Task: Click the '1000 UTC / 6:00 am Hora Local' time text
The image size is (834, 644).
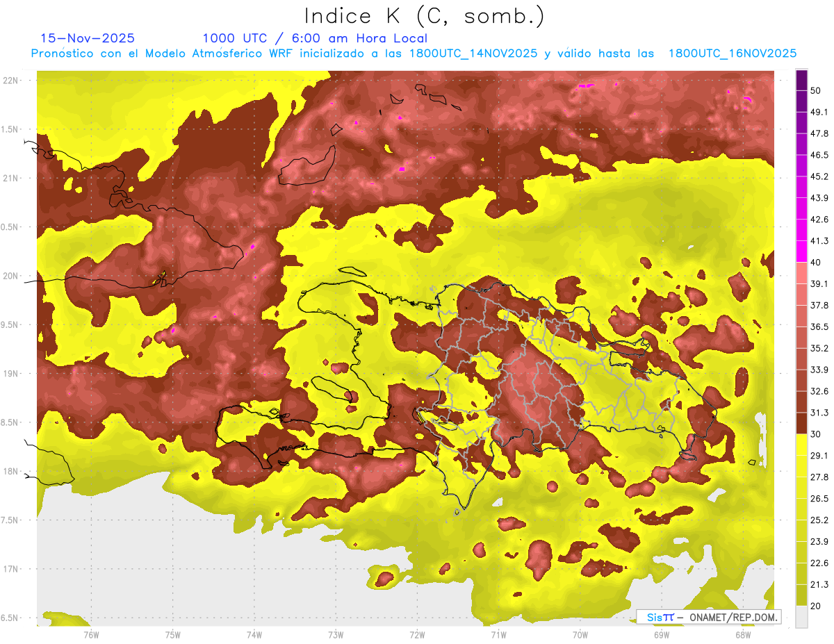Action: pos(315,38)
